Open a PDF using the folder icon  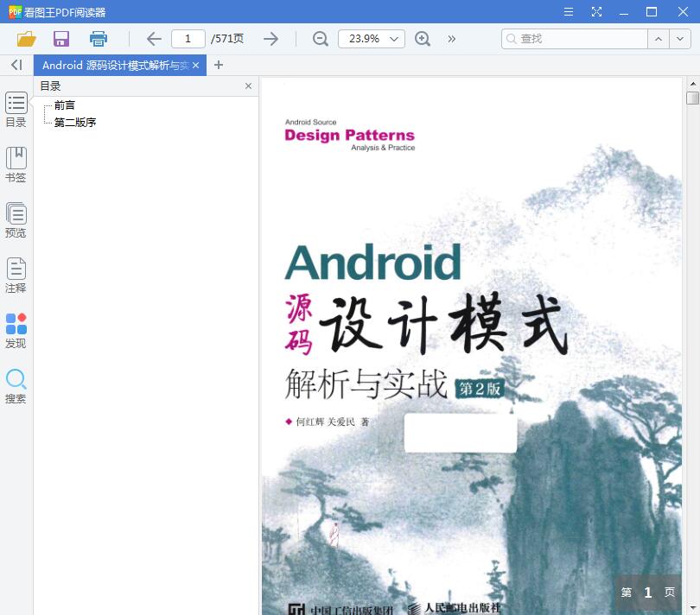click(x=26, y=39)
